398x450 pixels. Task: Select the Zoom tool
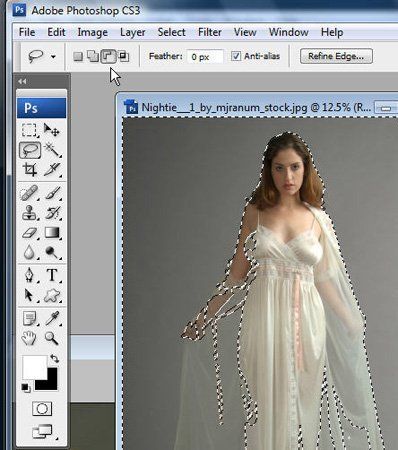tap(52, 338)
